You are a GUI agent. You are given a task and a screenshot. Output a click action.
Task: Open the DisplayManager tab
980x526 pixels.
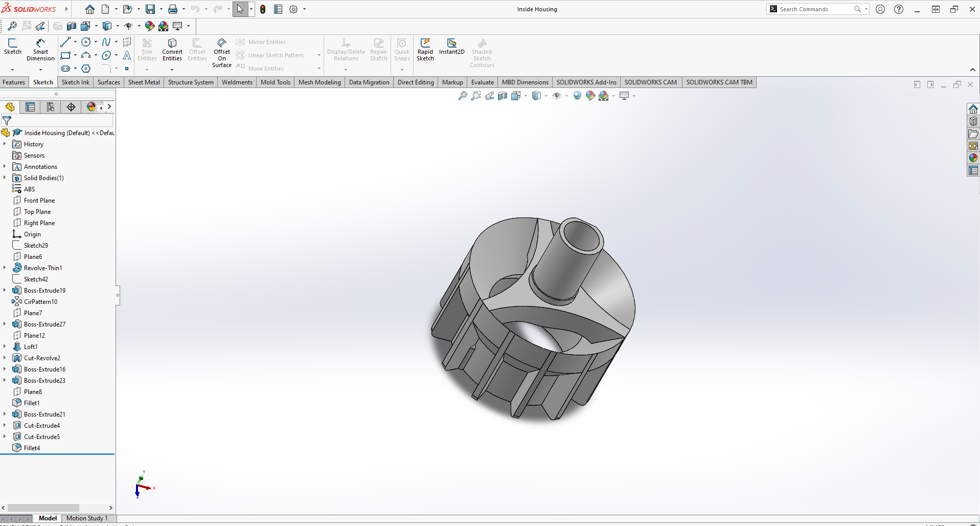tap(91, 107)
